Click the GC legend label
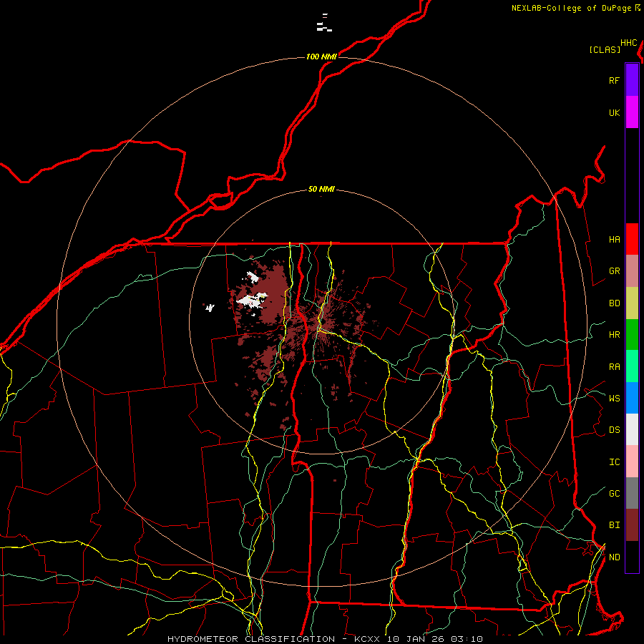This screenshot has height=644, width=644. point(614,493)
